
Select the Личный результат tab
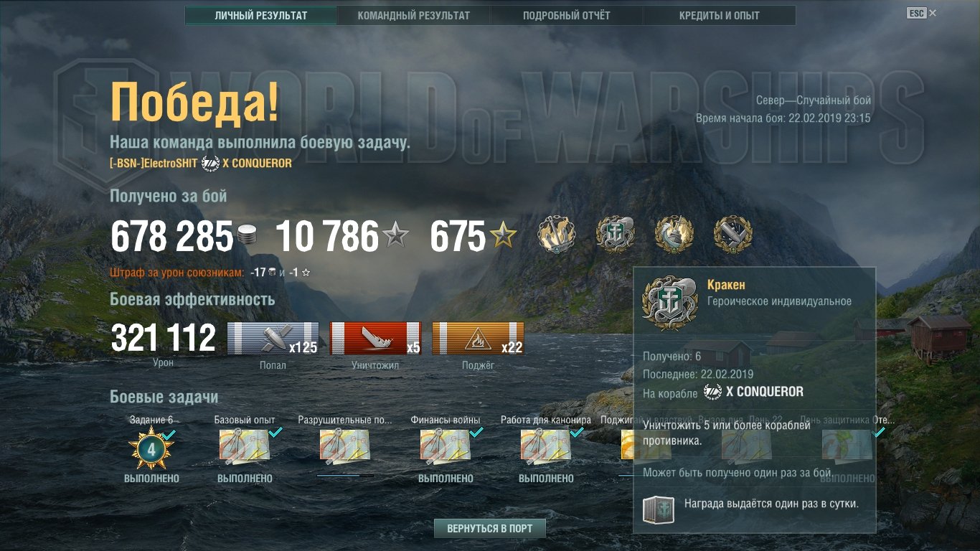[261, 15]
